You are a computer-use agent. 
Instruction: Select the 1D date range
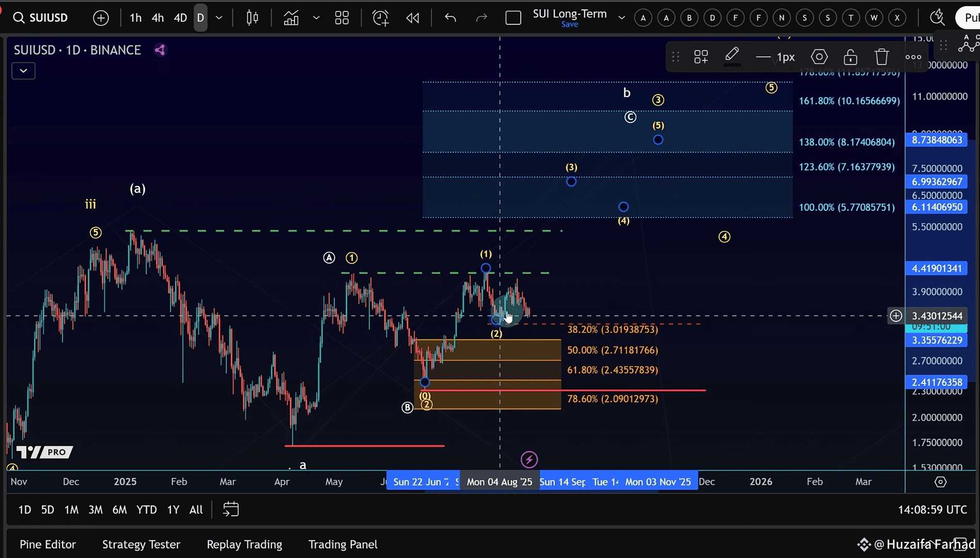pyautogui.click(x=24, y=510)
